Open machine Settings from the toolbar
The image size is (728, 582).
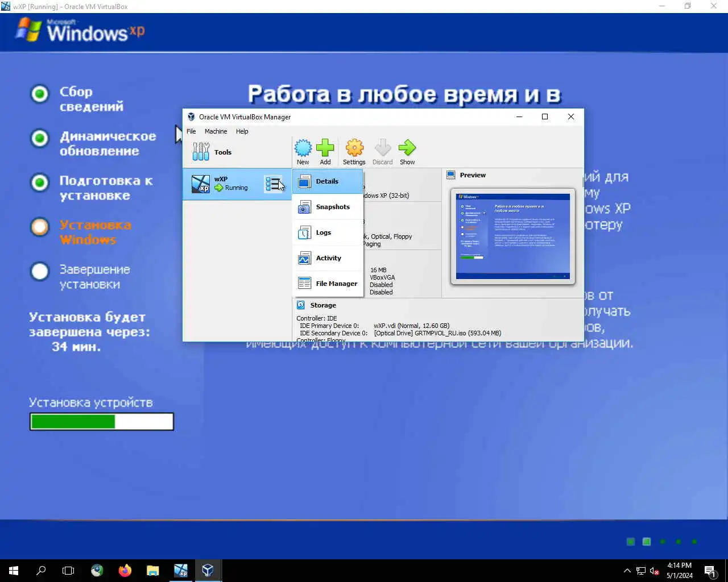tap(354, 152)
